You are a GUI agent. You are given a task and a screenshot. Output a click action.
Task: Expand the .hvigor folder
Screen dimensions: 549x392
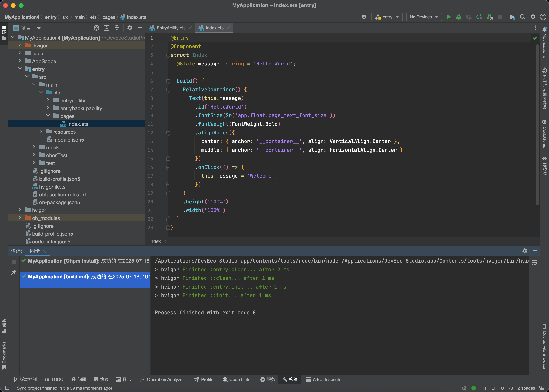click(20, 45)
